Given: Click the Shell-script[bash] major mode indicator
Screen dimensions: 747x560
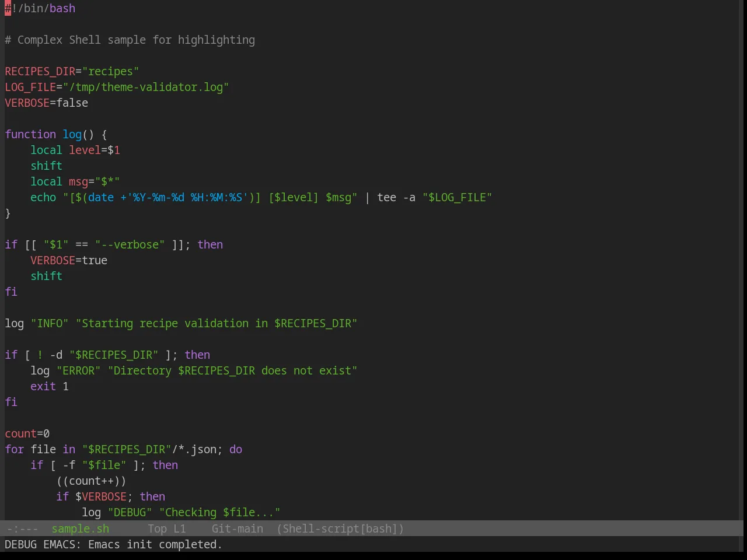Looking at the screenshot, I should [340, 528].
